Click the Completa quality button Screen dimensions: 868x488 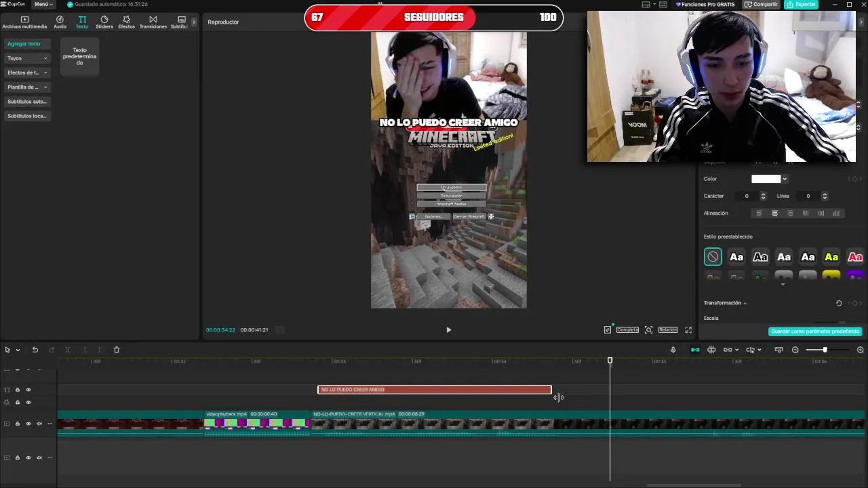coord(627,330)
